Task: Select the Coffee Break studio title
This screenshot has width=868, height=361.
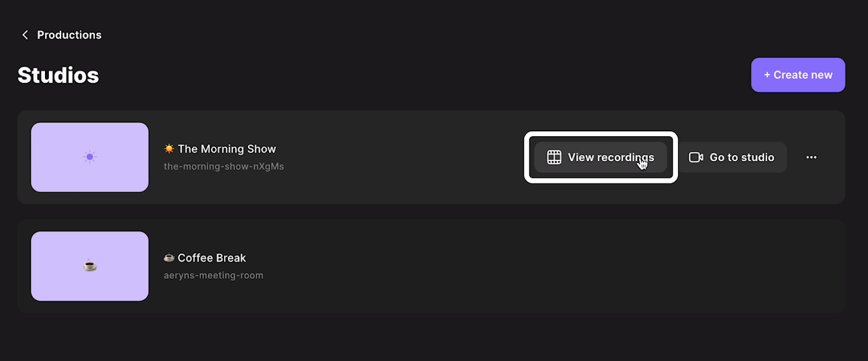Action: point(212,258)
